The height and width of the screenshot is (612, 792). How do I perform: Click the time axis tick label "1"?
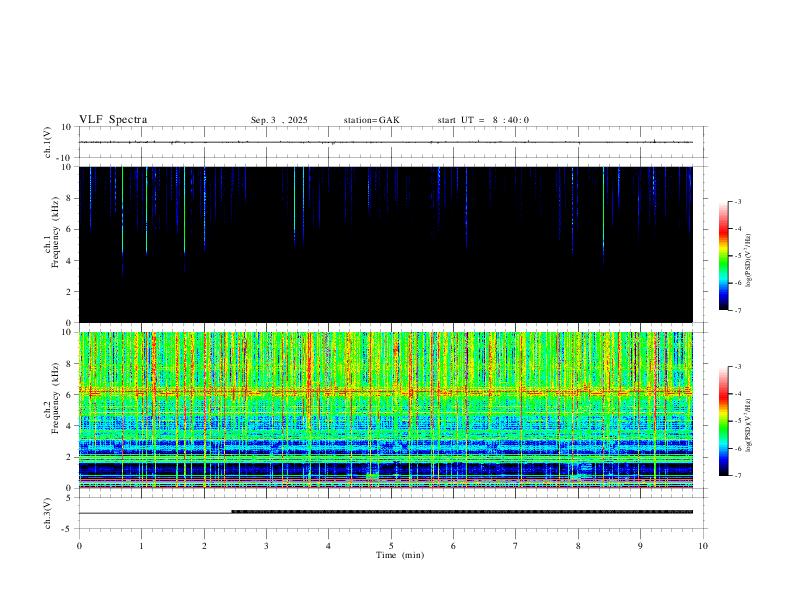click(141, 546)
